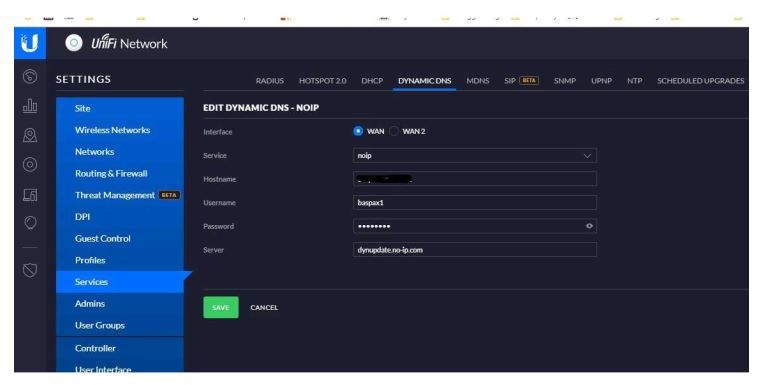Screen dimensions: 764x385
Task: Open Routing & Firewall settings
Action: [120, 173]
